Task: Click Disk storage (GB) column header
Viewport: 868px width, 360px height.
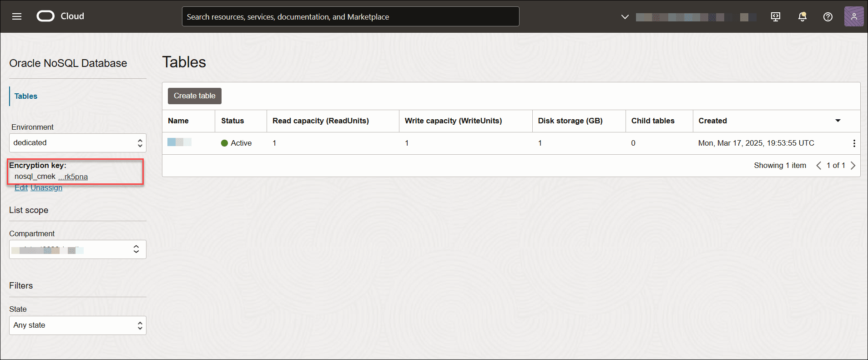Action: tap(570, 121)
